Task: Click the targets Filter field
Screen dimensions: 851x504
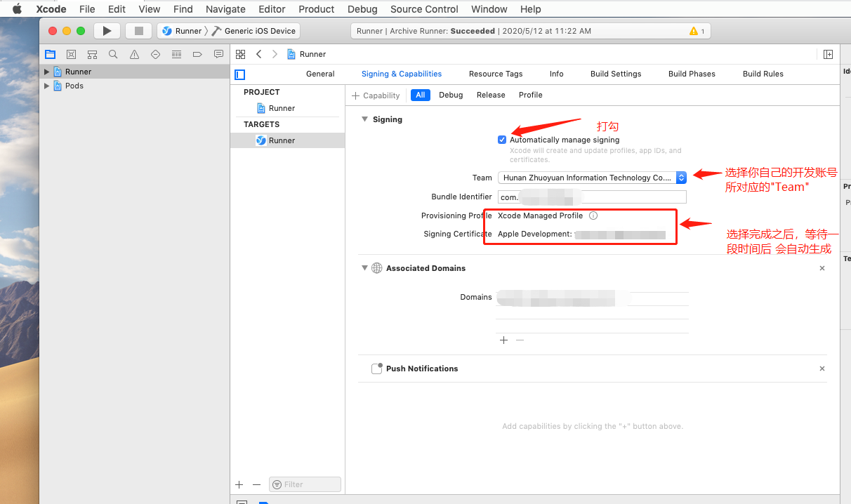Action: coord(305,484)
